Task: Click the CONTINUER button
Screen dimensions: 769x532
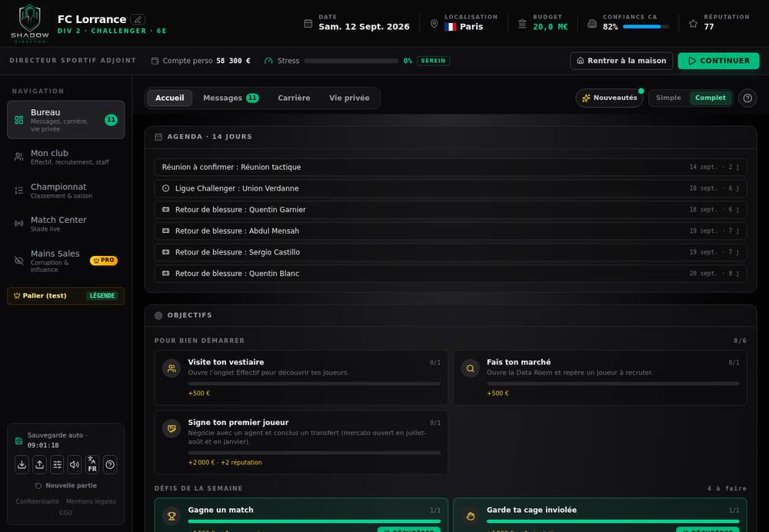Action: tap(718, 61)
